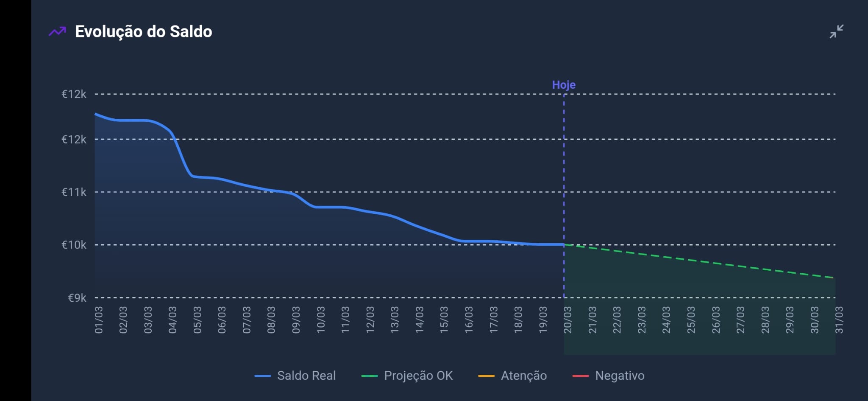Click the 25/03 date label

click(x=691, y=320)
